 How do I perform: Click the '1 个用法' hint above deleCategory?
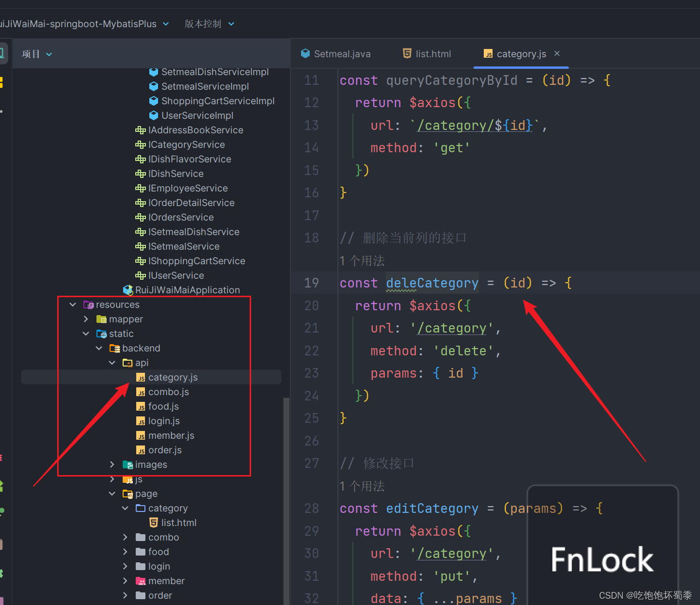coord(362,261)
